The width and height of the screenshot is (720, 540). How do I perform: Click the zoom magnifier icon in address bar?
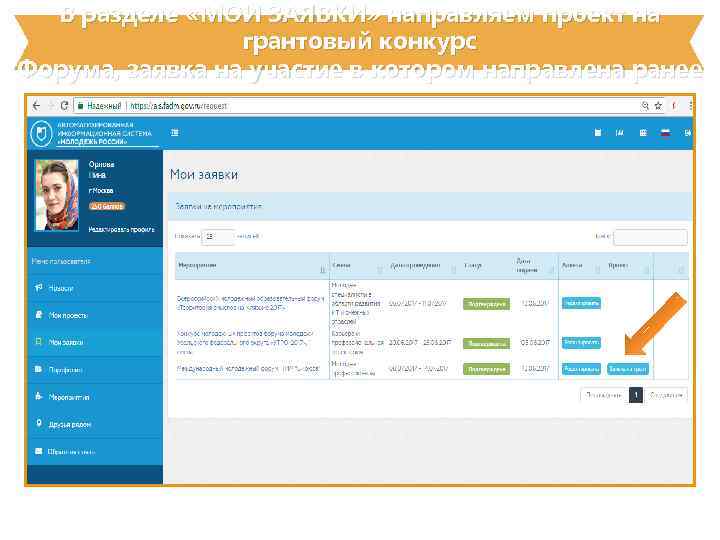pyautogui.click(x=645, y=106)
